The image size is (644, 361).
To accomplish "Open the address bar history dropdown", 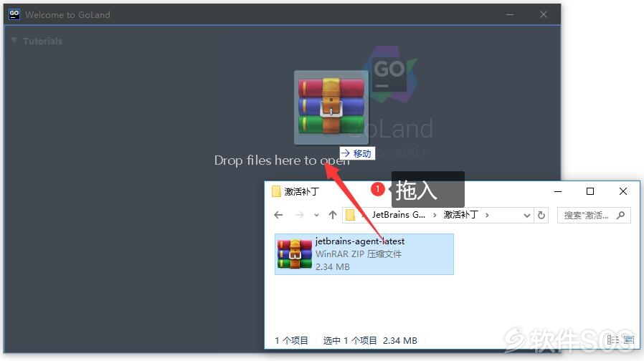I will pos(527,216).
